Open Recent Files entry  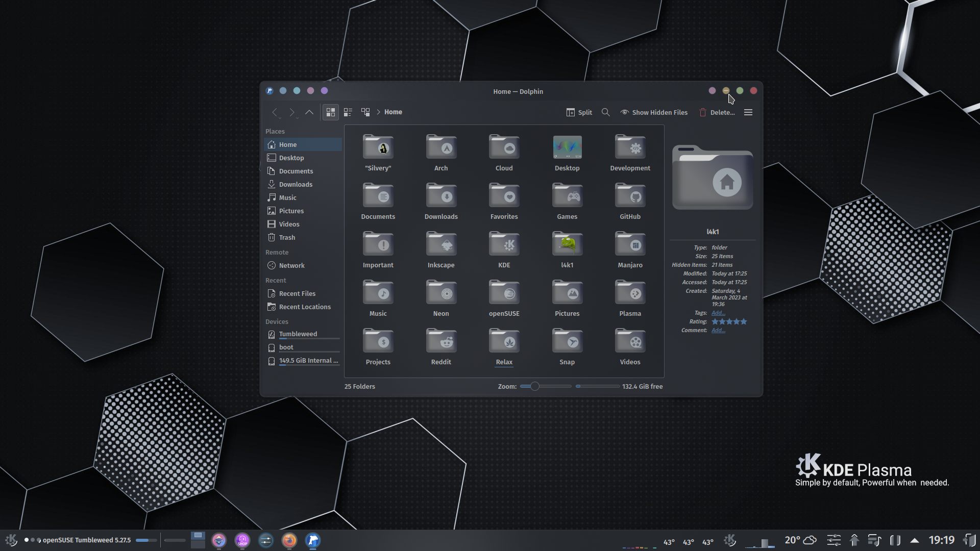(303, 294)
